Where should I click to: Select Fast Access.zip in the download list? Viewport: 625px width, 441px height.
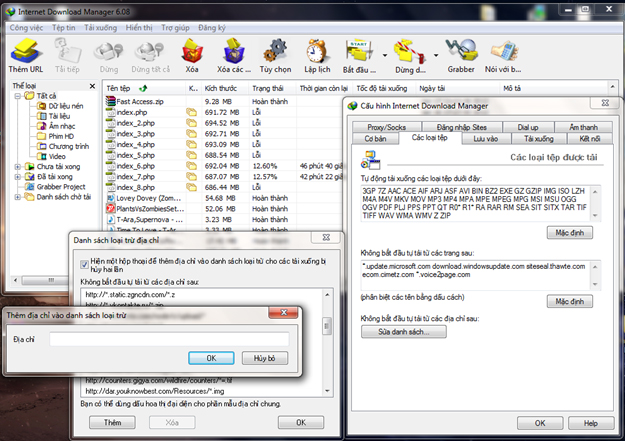tap(145, 102)
